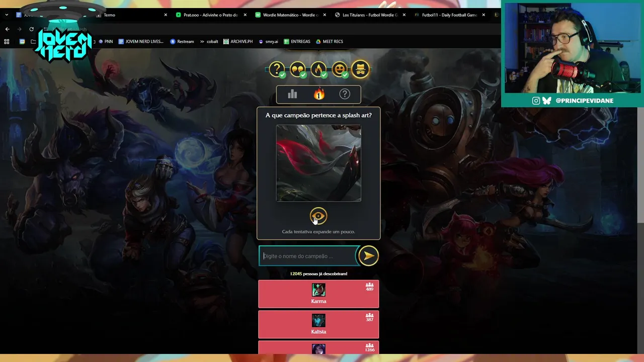644x362 pixels.
Task: Click the 'Cada tentativa expande um pouco.' hint
Action: [x=318, y=232]
